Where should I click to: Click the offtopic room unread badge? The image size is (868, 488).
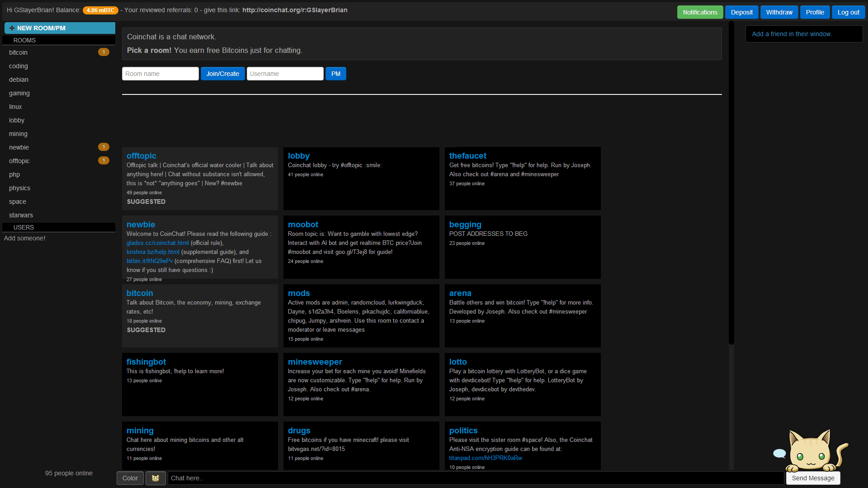(104, 160)
